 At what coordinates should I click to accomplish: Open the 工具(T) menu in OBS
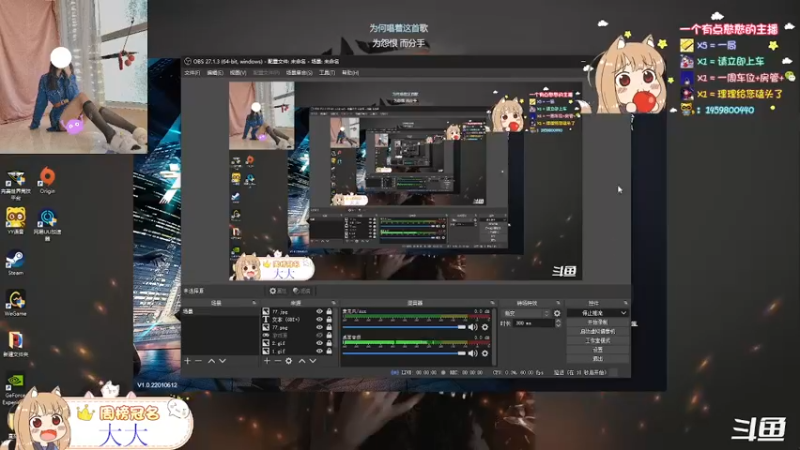tap(327, 73)
